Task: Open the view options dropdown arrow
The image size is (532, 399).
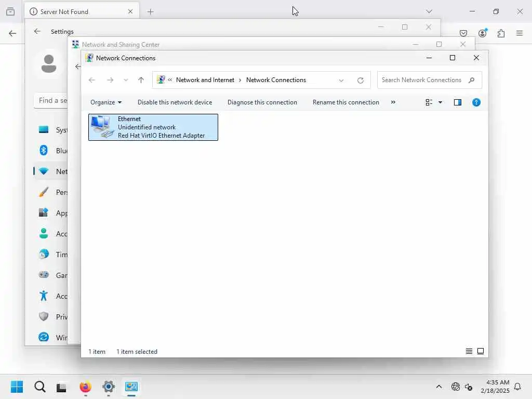Action: tap(440, 102)
